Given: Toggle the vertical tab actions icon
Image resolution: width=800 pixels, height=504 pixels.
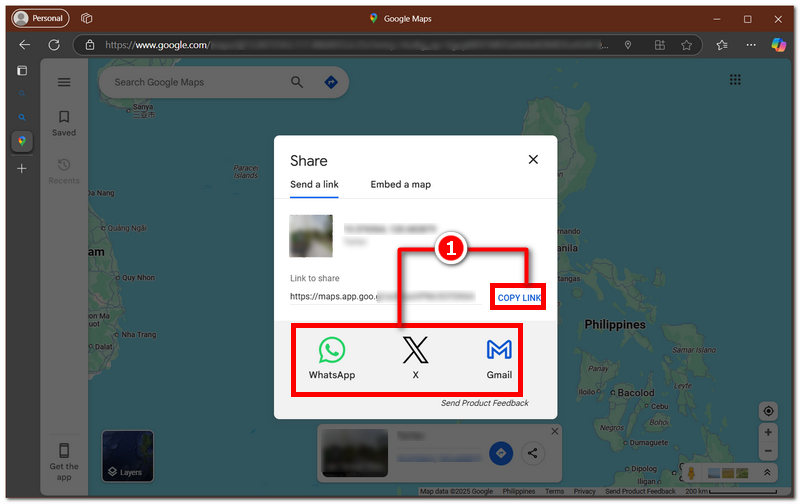Looking at the screenshot, I should pos(22,70).
